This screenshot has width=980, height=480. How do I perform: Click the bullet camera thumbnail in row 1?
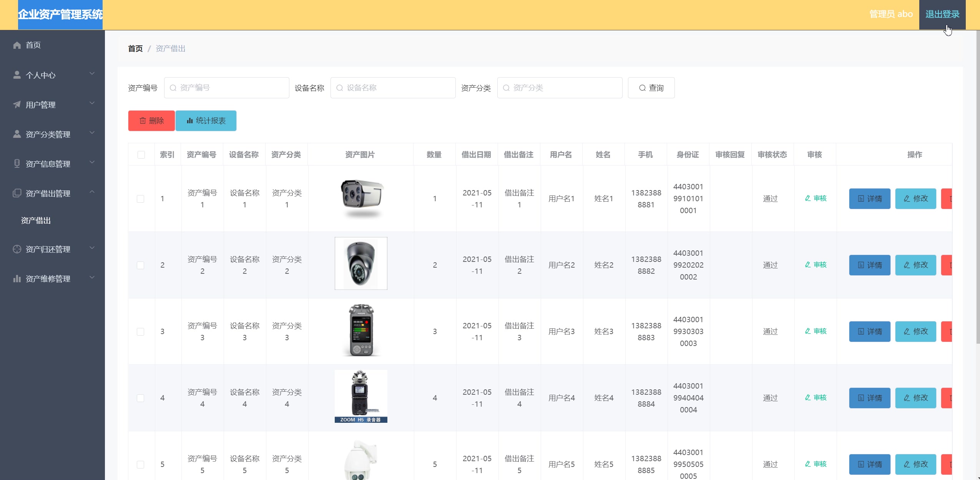pos(362,199)
